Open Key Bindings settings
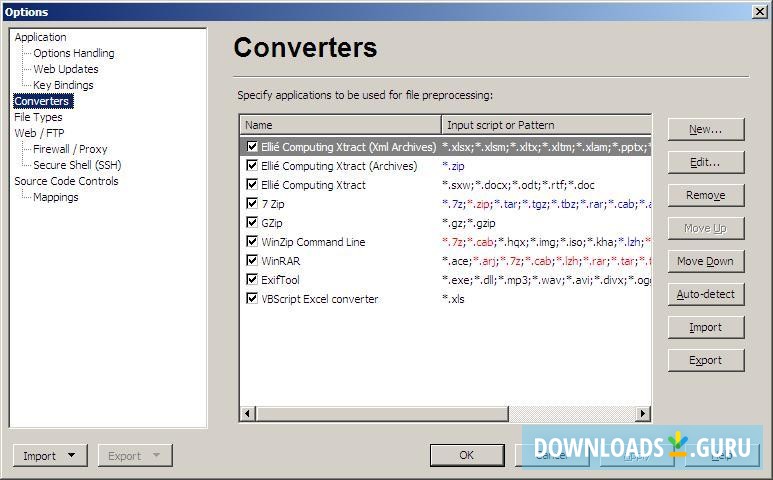This screenshot has width=773, height=480. point(63,85)
